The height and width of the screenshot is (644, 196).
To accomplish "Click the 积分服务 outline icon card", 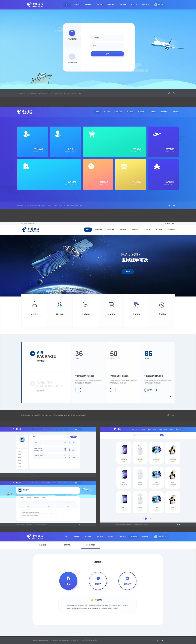I will coord(136,311).
